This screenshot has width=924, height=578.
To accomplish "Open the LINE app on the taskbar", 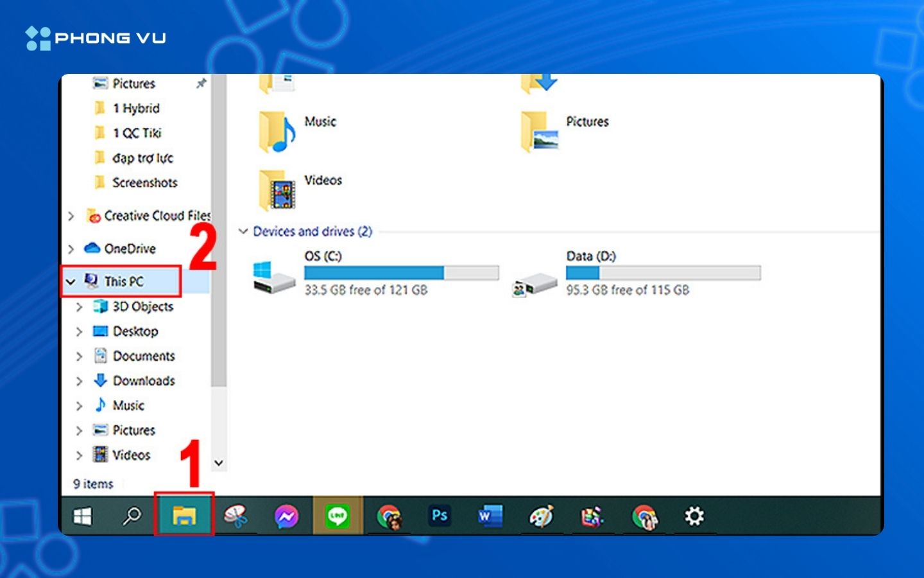I will [x=337, y=516].
